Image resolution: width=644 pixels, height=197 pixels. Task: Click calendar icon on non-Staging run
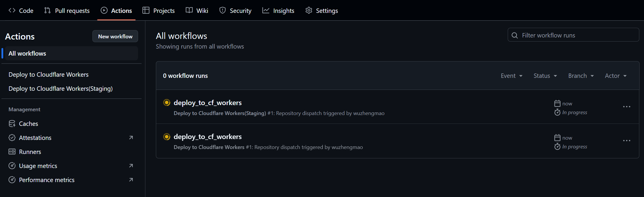[557, 138]
